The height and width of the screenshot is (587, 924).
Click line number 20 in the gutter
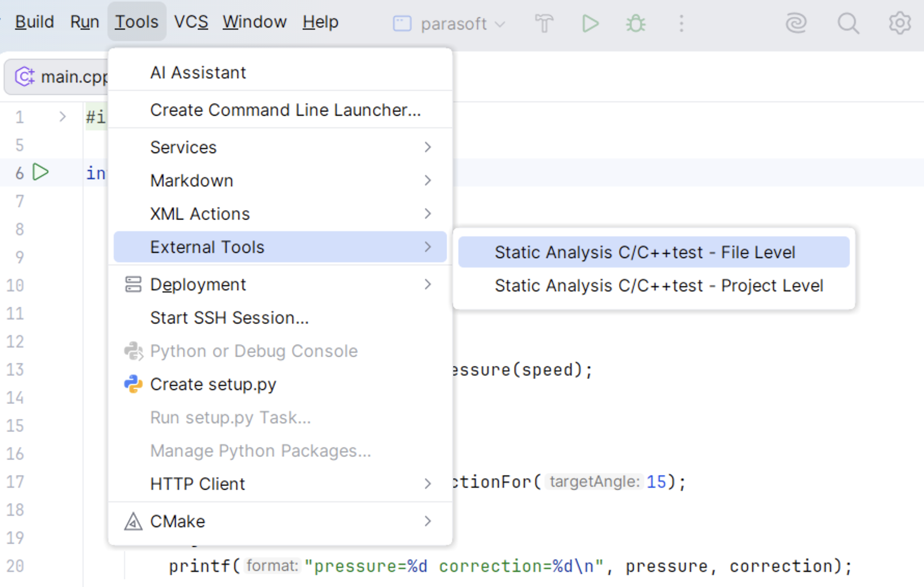[x=15, y=566]
